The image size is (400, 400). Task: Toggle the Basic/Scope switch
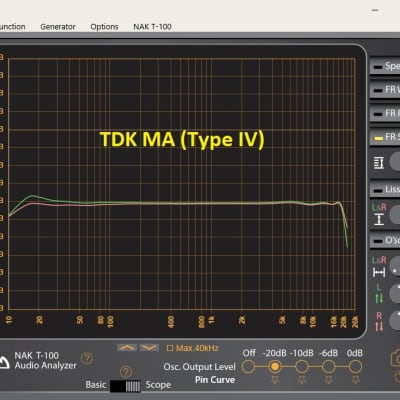tap(125, 386)
